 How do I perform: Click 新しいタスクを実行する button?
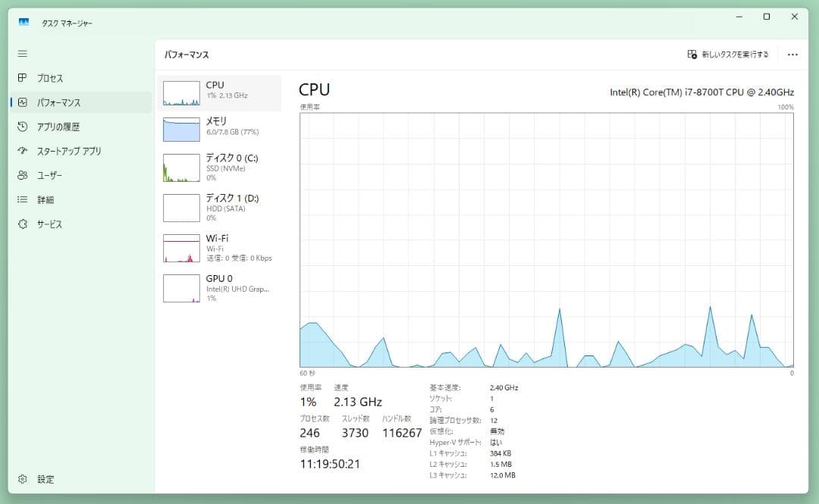click(x=728, y=55)
